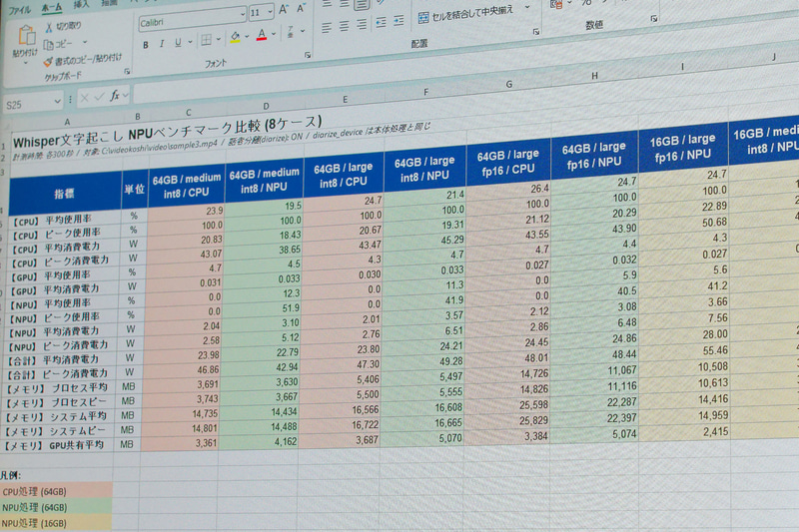
Task: Open the Underline style dropdown arrow
Action: (x=190, y=42)
